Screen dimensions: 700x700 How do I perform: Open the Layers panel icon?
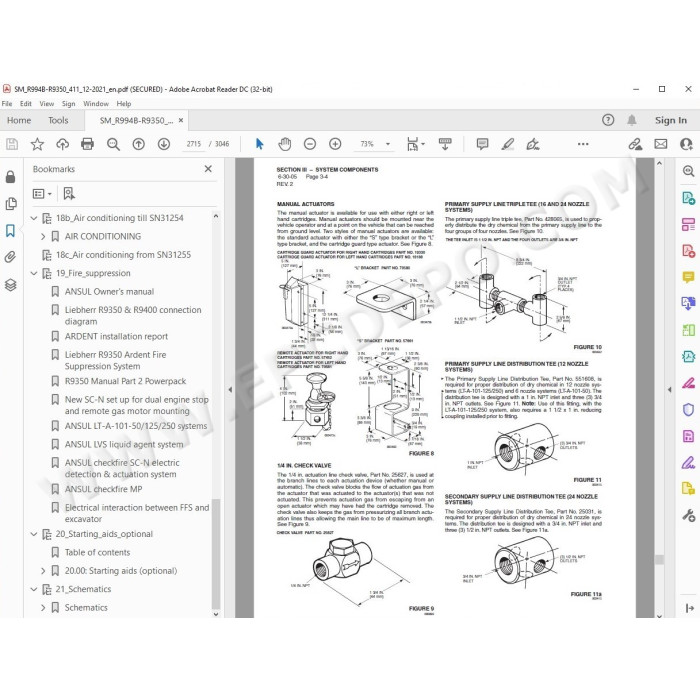coord(11,285)
